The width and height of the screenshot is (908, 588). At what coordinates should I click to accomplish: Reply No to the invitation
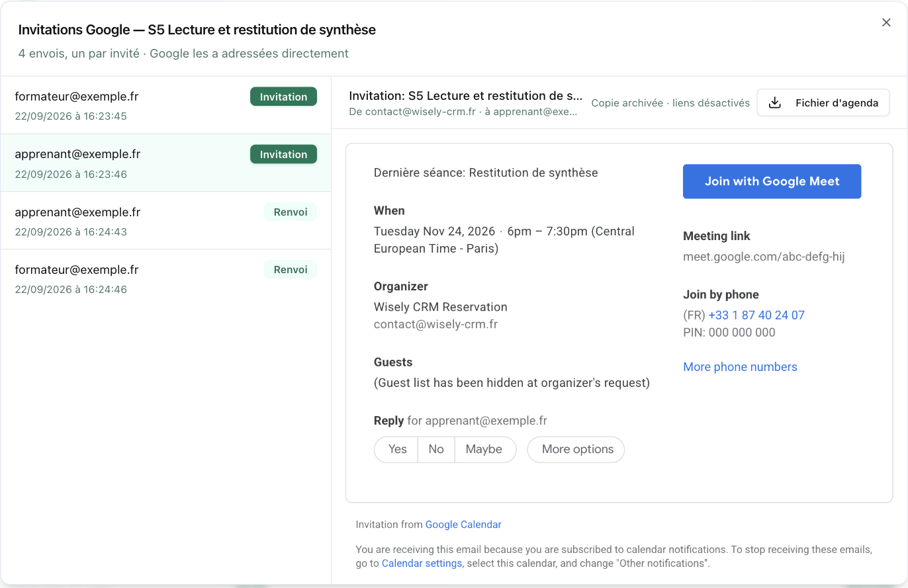tap(436, 449)
